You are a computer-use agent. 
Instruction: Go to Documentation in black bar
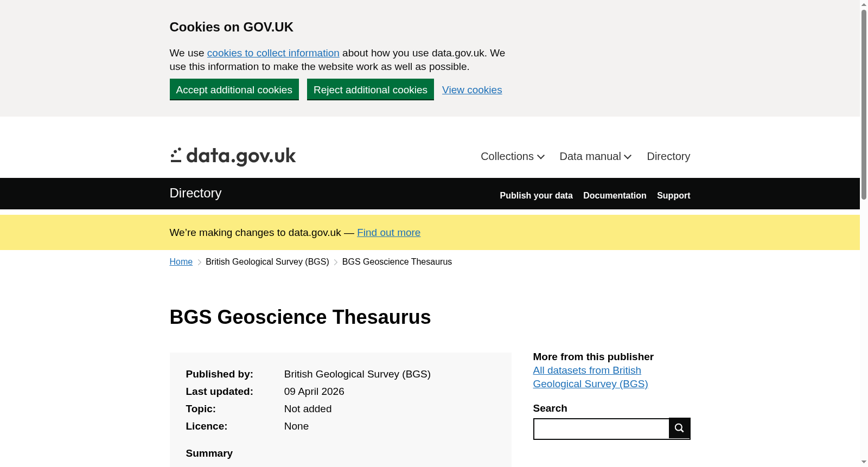click(x=615, y=195)
